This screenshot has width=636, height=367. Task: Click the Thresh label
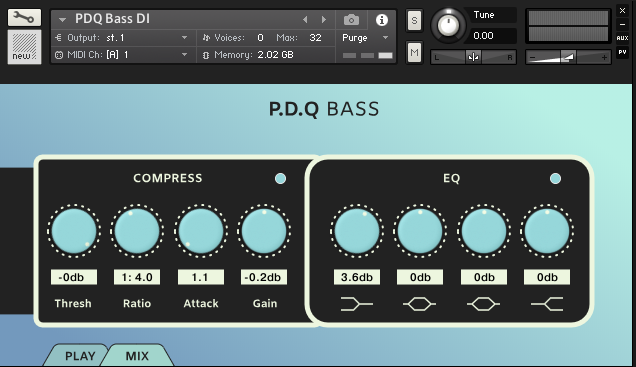pos(73,303)
